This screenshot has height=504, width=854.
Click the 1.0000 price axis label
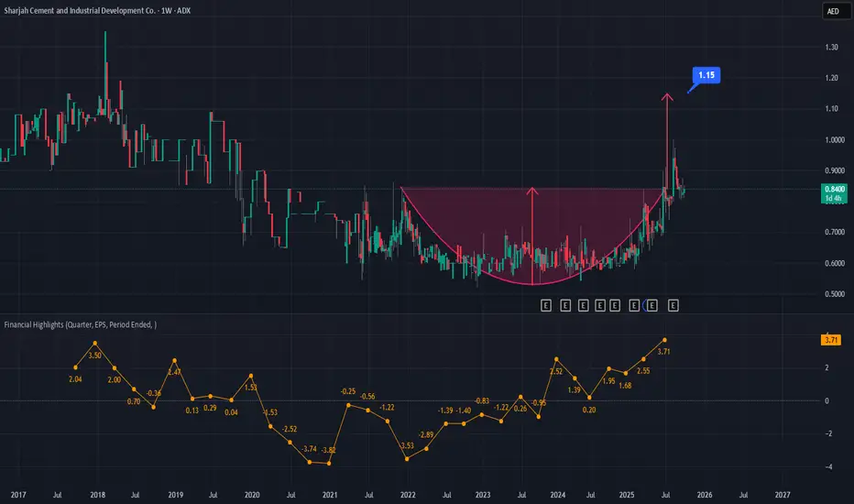point(835,140)
